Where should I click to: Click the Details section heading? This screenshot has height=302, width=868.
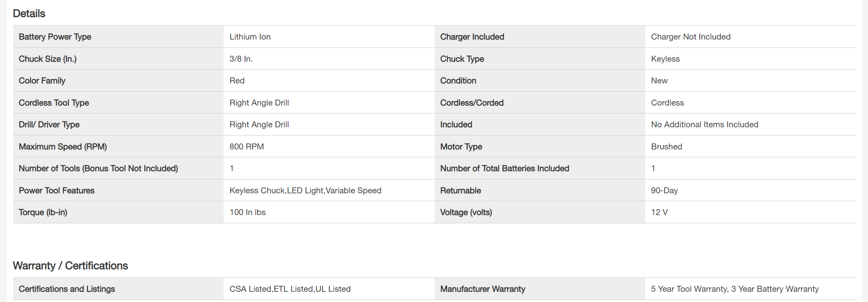coord(29,13)
